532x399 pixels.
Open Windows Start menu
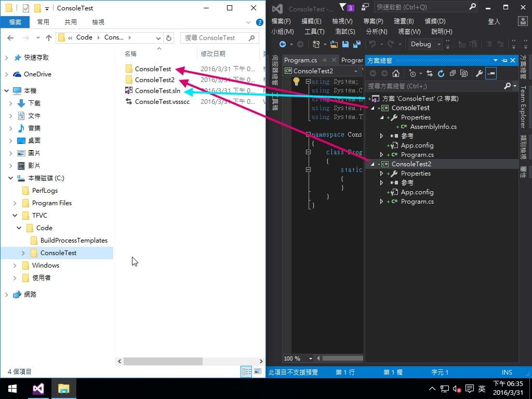click(x=12, y=389)
